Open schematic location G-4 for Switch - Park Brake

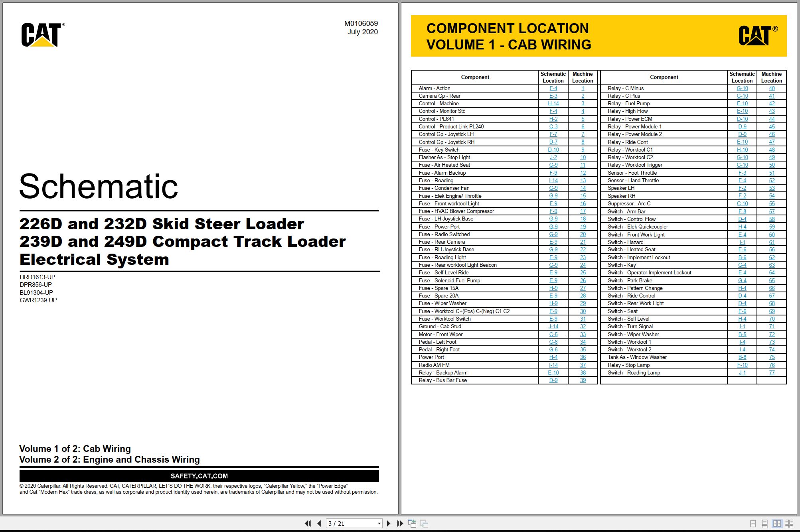pyautogui.click(x=742, y=281)
